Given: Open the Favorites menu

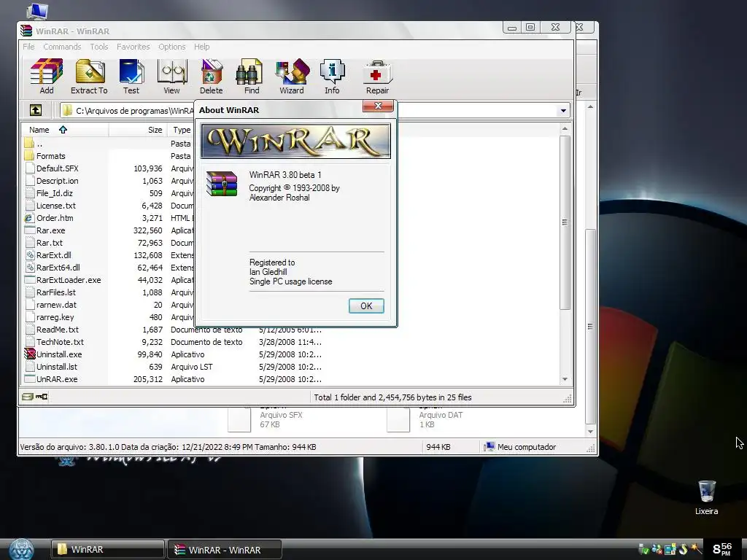Looking at the screenshot, I should point(133,47).
